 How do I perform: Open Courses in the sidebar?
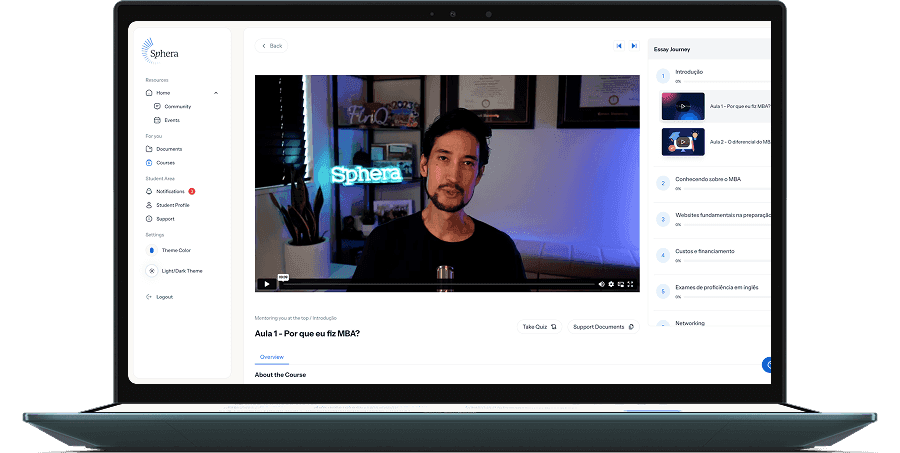click(161, 162)
